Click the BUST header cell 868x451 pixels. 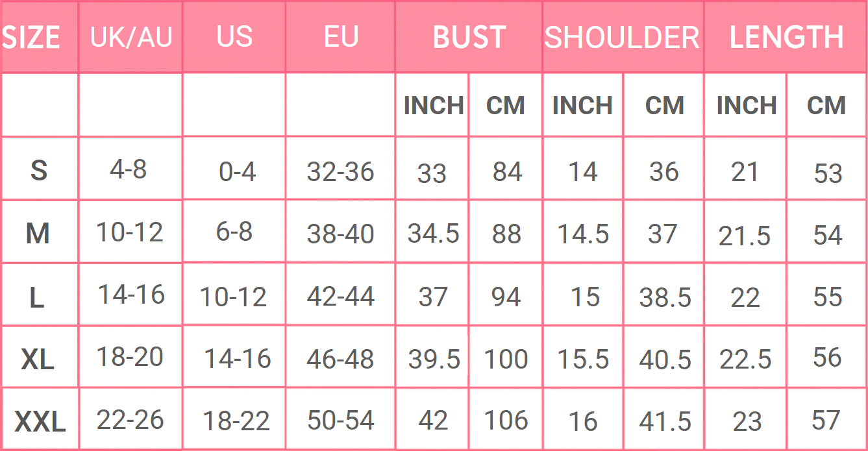pos(469,38)
